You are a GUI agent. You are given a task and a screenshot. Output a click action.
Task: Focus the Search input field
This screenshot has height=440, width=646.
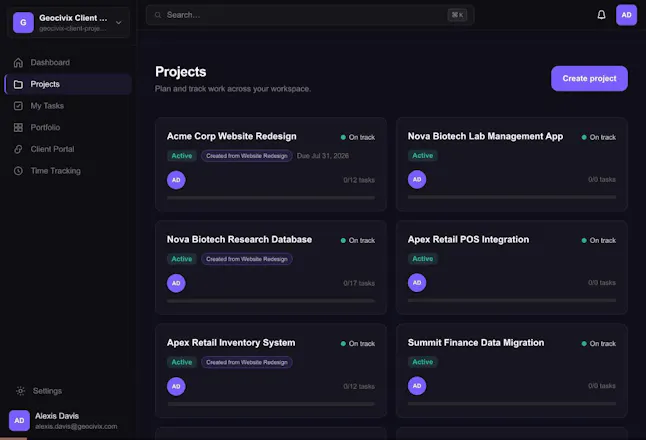tap(310, 15)
